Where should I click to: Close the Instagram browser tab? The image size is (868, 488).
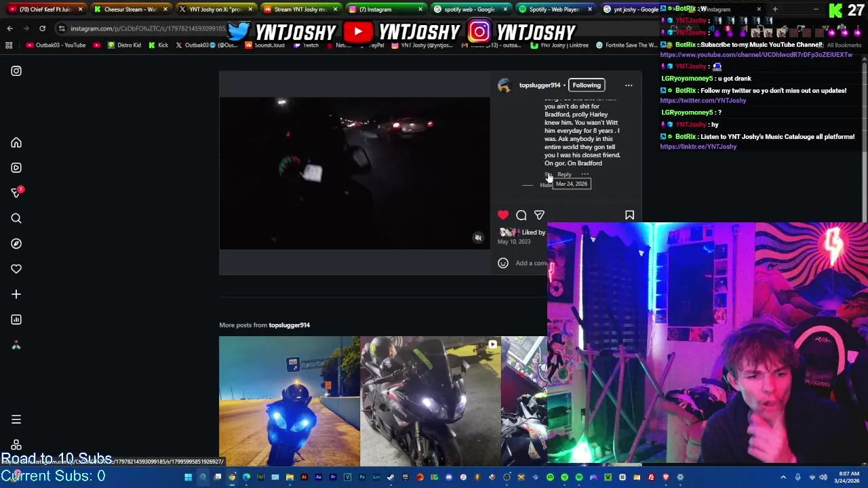click(420, 9)
